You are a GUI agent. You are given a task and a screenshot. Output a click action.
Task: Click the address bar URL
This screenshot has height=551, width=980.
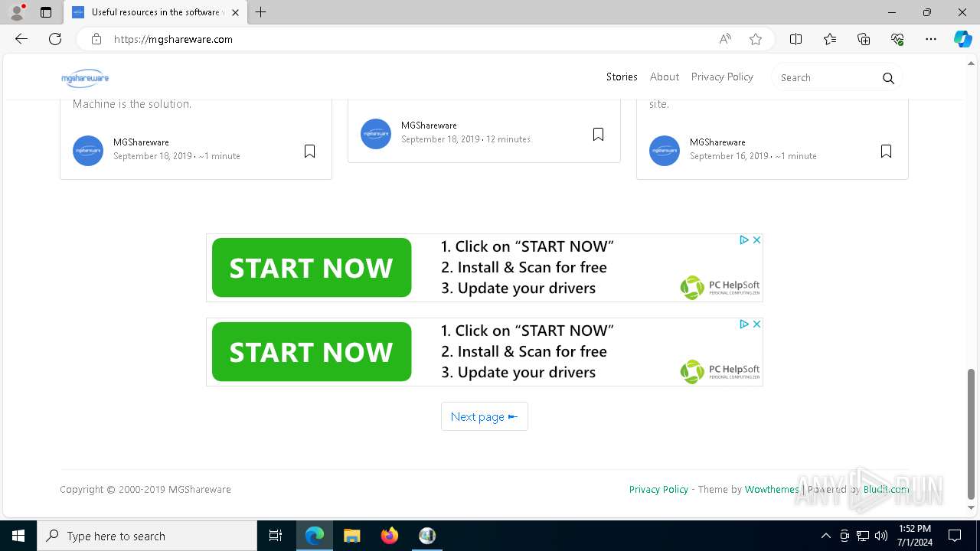point(173,39)
